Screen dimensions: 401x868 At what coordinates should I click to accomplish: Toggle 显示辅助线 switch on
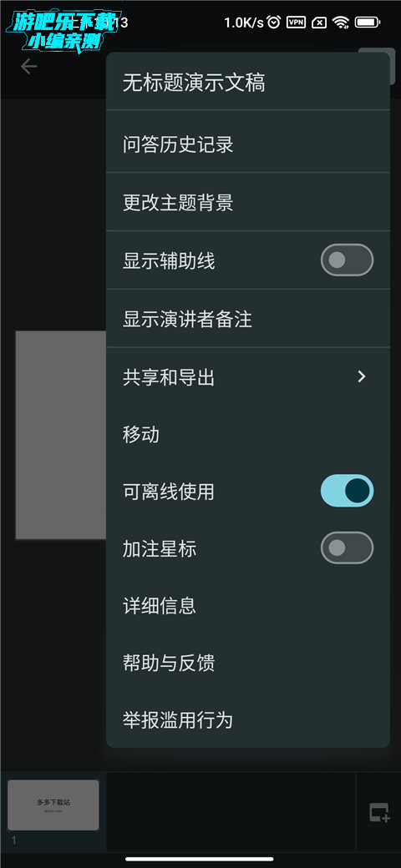(348, 260)
